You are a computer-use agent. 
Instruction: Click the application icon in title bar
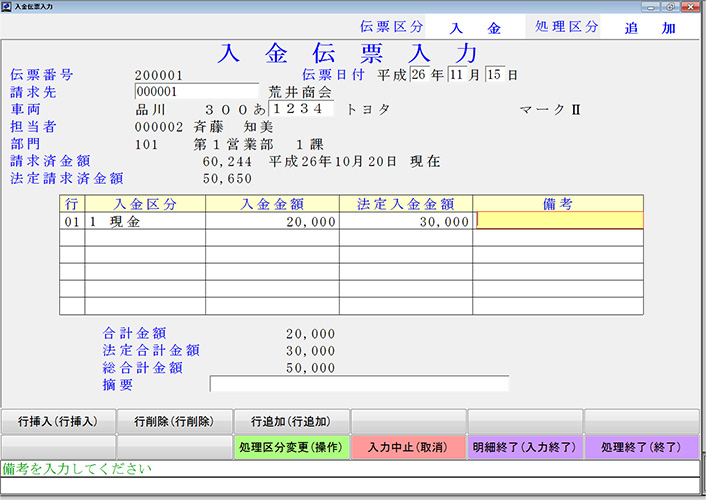pos(6,6)
